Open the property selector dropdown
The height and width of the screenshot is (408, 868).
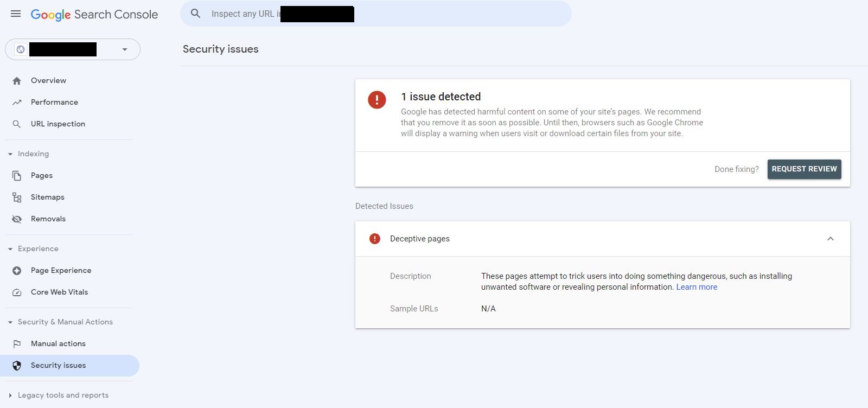point(73,49)
